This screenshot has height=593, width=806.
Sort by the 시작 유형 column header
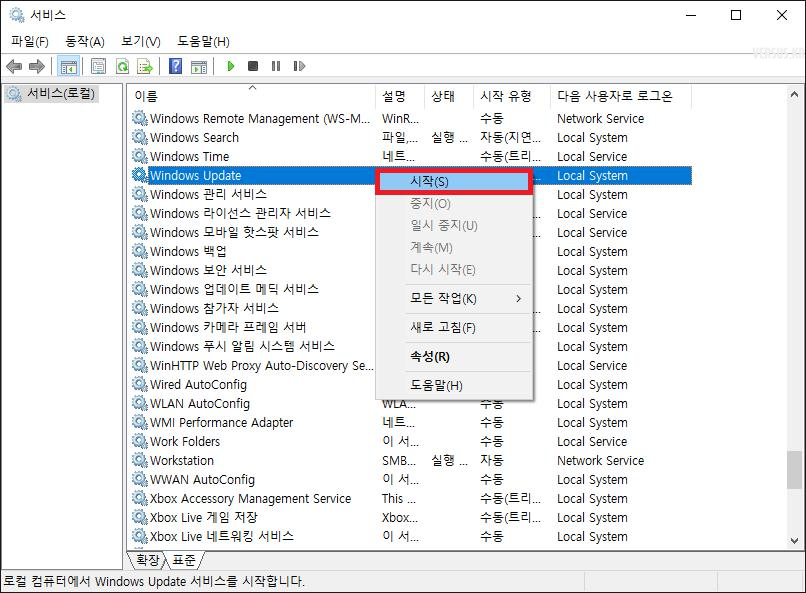point(511,96)
